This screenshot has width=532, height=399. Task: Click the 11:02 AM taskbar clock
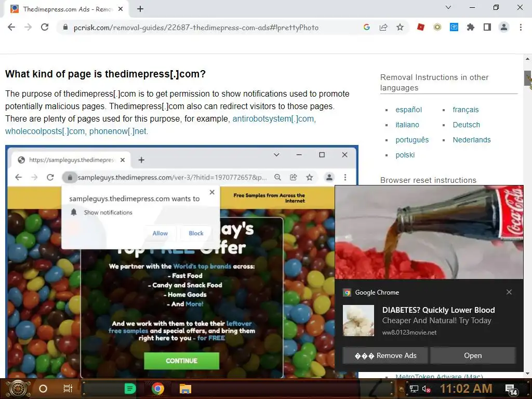pos(466,389)
